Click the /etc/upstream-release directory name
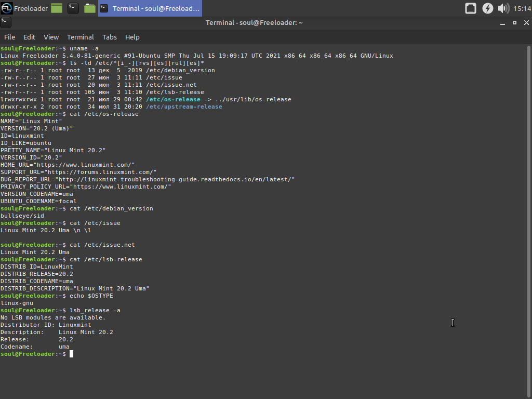 184,107
